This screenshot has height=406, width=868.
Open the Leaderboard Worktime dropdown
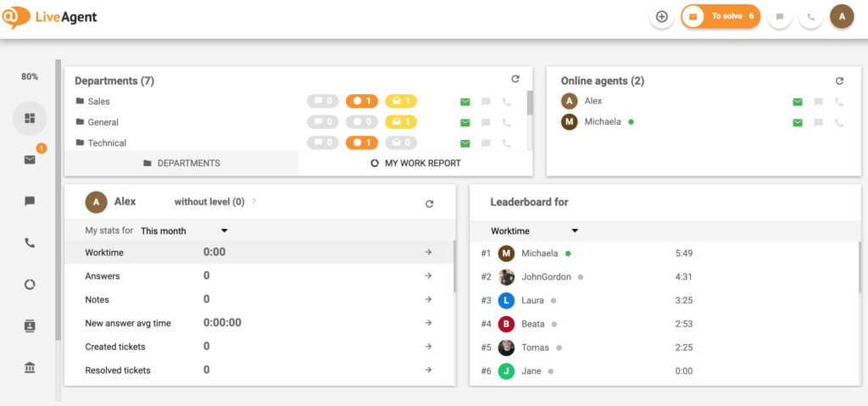point(534,231)
